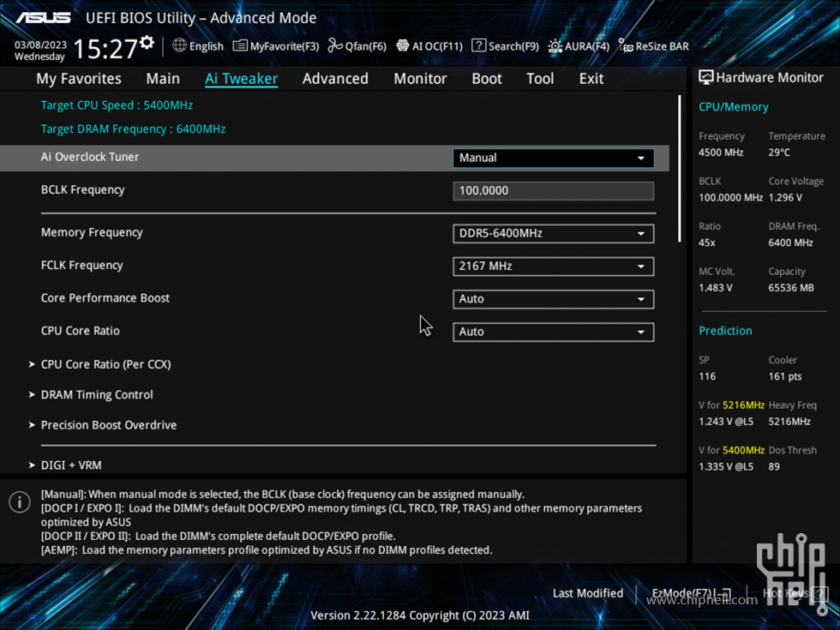Click the 1.483 V MC Volt value
The height and width of the screenshot is (630, 840).
(x=716, y=288)
